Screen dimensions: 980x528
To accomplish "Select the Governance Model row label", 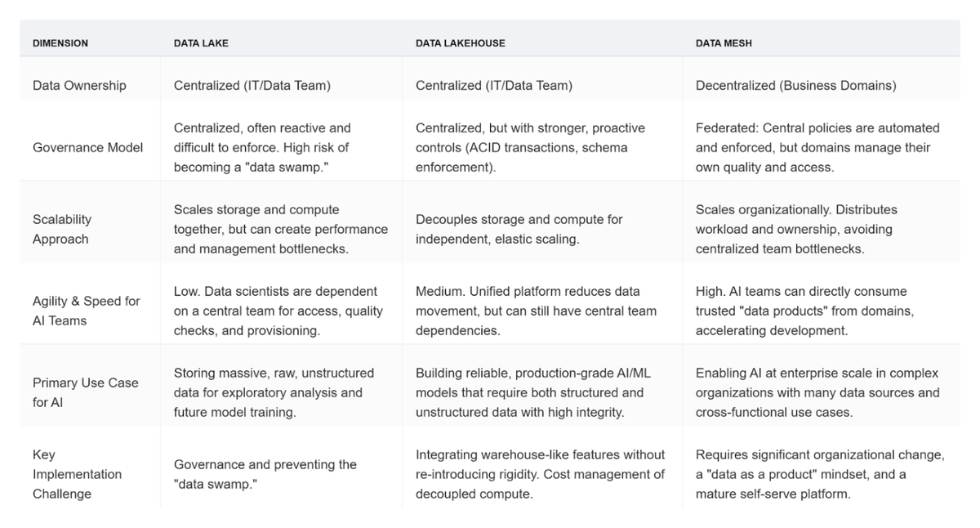I will pyautogui.click(x=87, y=147).
